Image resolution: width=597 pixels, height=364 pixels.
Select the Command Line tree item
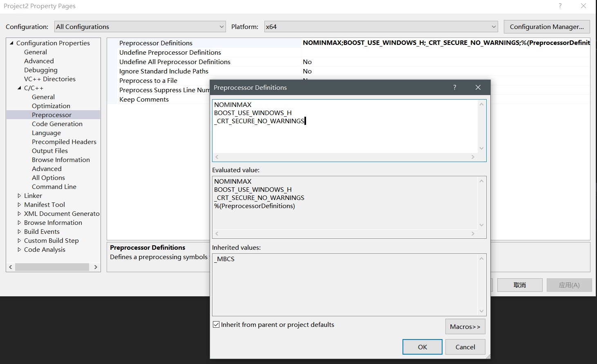click(x=54, y=186)
